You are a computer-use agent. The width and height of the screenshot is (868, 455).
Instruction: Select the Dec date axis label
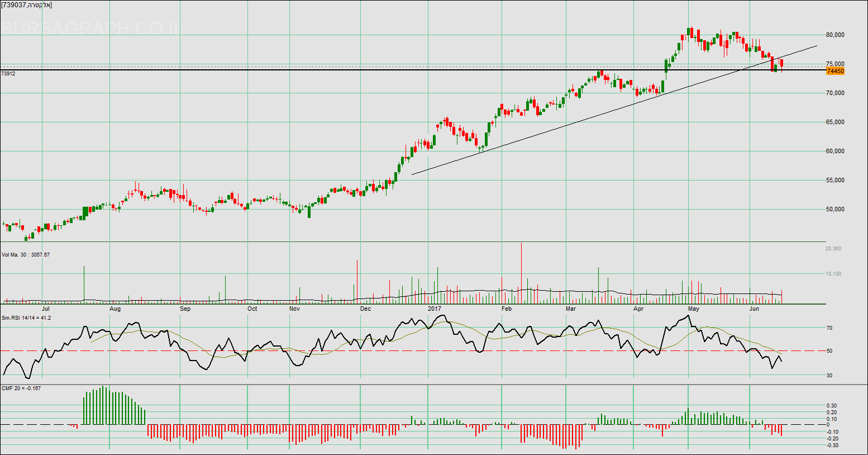tap(365, 309)
